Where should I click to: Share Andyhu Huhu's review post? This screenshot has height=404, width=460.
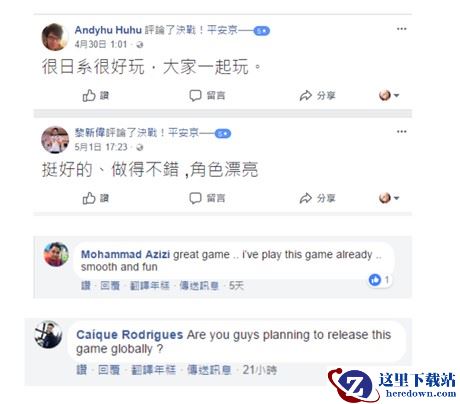point(317,96)
